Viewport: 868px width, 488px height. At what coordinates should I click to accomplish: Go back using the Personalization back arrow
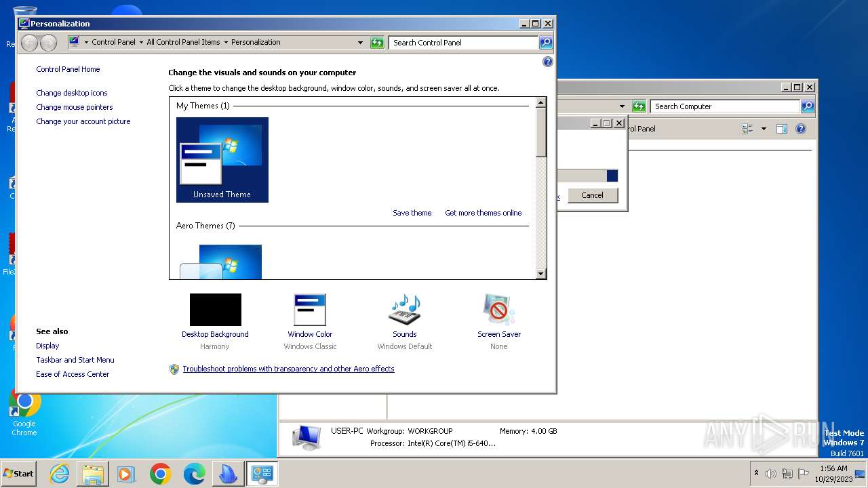[29, 43]
